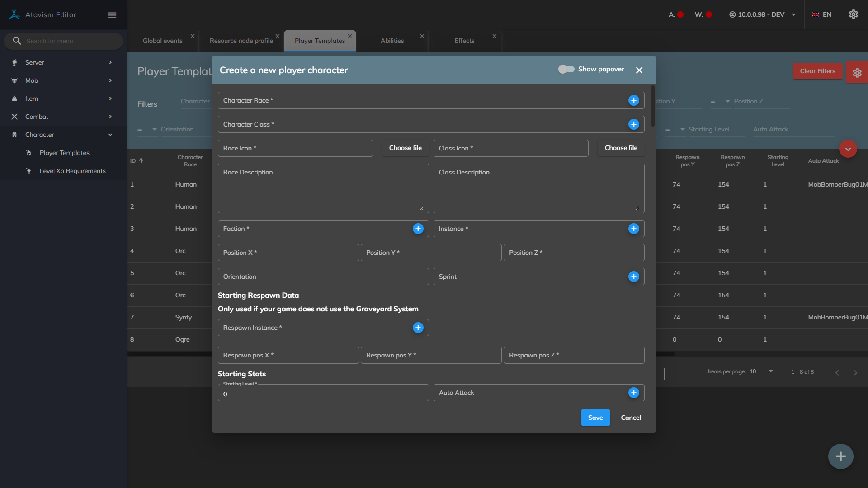Click plus icon in Character Race field
This screenshot has height=488, width=868.
pyautogui.click(x=633, y=100)
